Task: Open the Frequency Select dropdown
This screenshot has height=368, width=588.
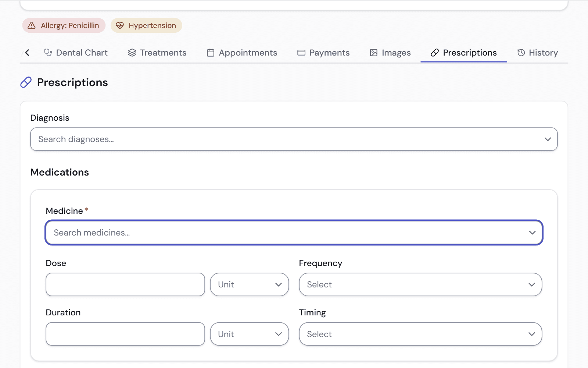Action: [420, 284]
